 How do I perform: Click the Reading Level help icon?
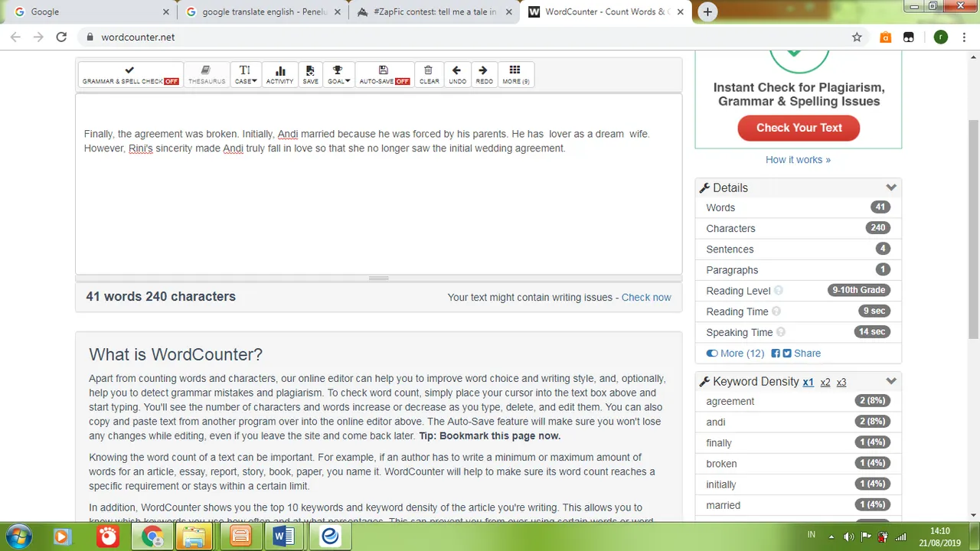pyautogui.click(x=779, y=291)
